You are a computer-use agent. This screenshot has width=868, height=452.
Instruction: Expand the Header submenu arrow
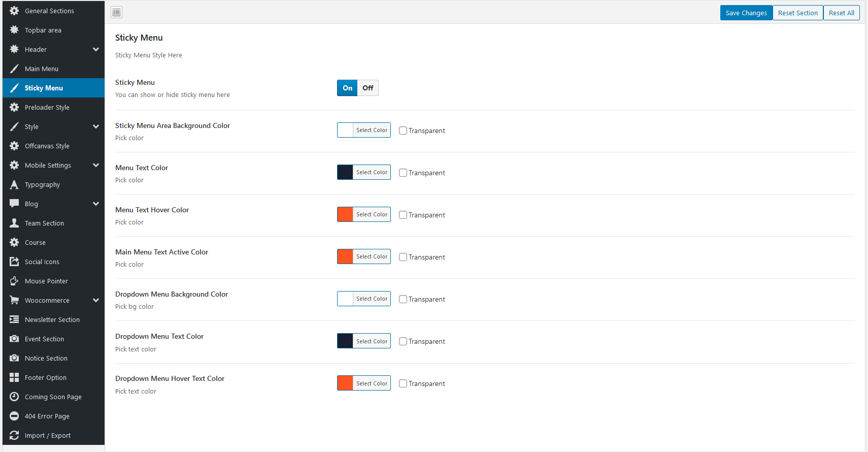[96, 49]
